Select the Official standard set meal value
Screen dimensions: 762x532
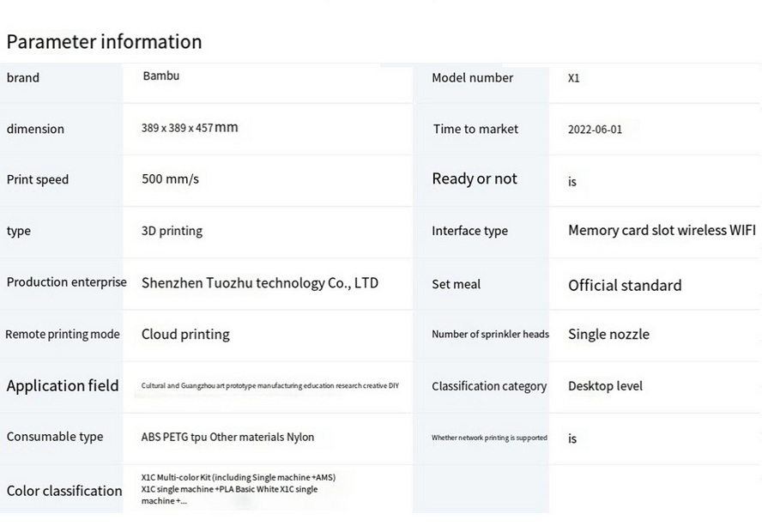tap(625, 285)
